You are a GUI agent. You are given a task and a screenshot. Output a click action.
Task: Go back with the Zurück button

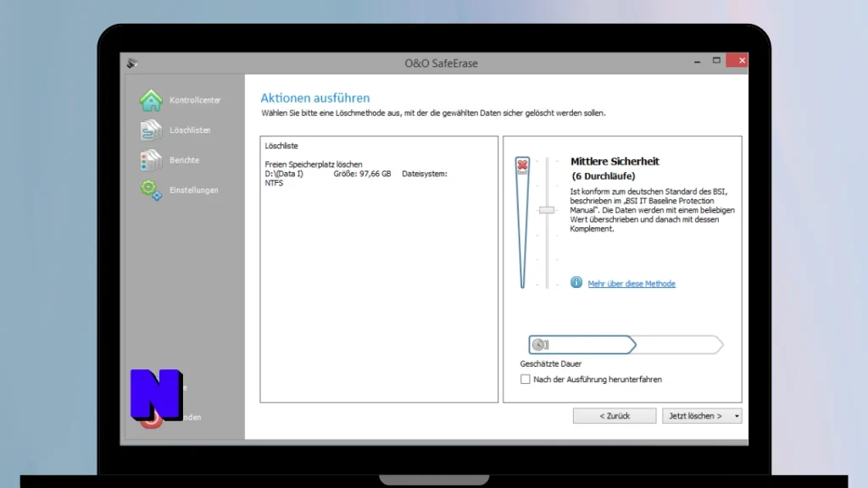tap(615, 416)
